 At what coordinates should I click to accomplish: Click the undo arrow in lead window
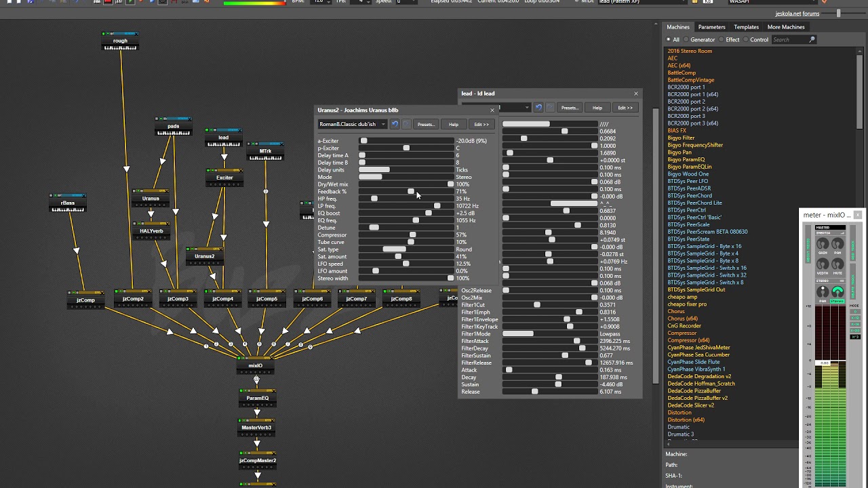(x=538, y=107)
